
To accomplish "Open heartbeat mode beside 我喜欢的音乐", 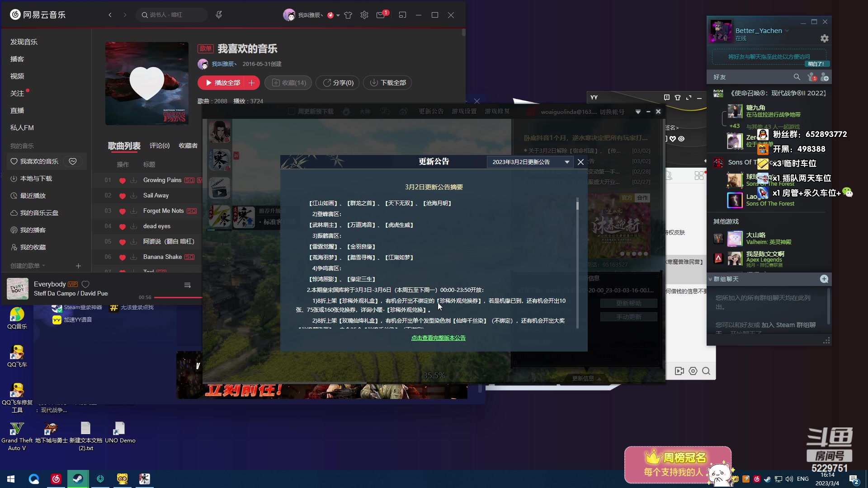I will (x=73, y=161).
